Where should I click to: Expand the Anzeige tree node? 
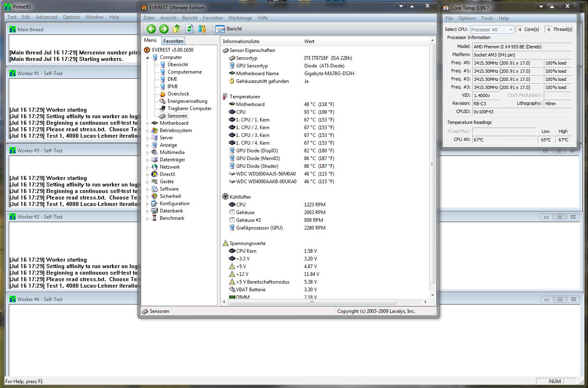[148, 145]
